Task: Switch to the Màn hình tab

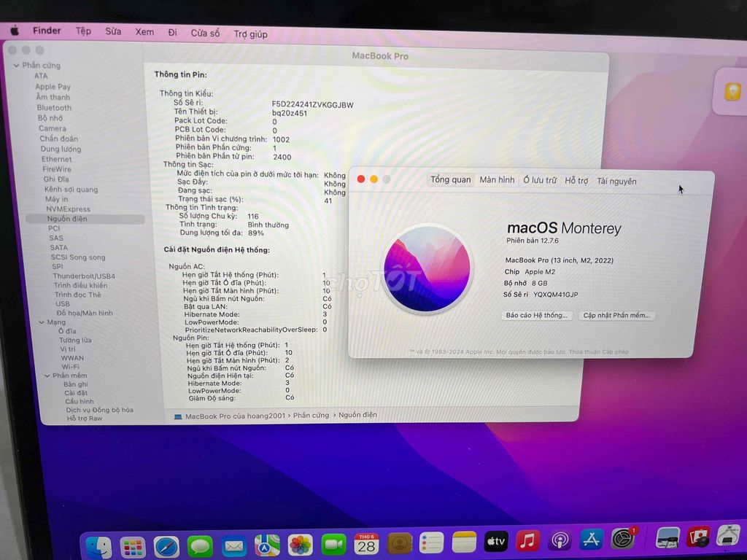Action: 497,180
